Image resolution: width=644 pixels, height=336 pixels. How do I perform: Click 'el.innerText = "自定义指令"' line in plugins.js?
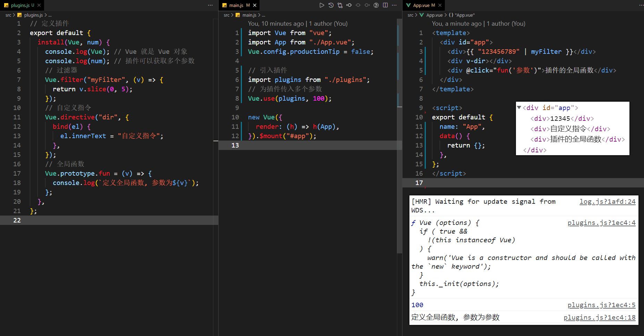pyautogui.click(x=112, y=136)
